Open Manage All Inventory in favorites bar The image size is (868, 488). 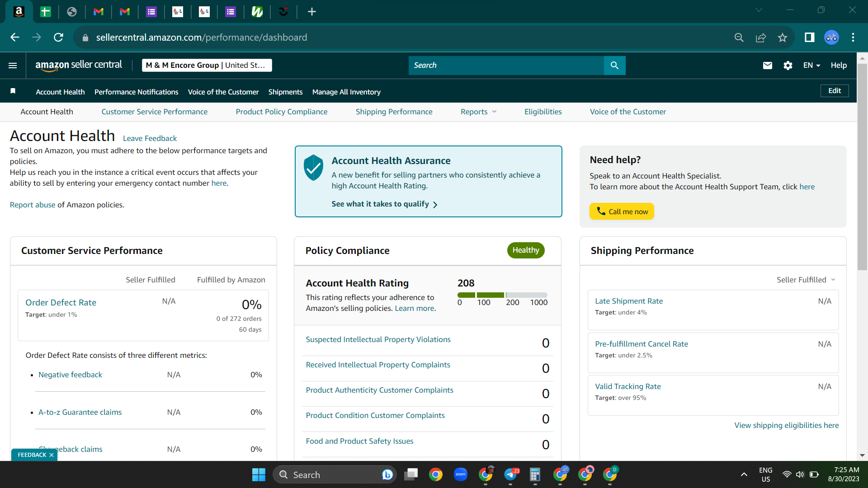pos(346,92)
